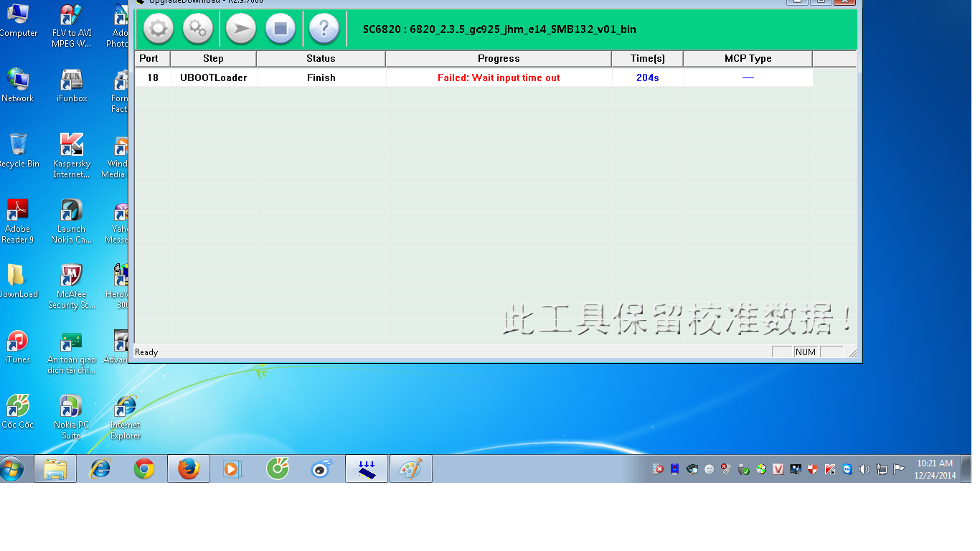The image size is (980, 551).
Task: Open volume speaker tray icon
Action: coord(864,469)
